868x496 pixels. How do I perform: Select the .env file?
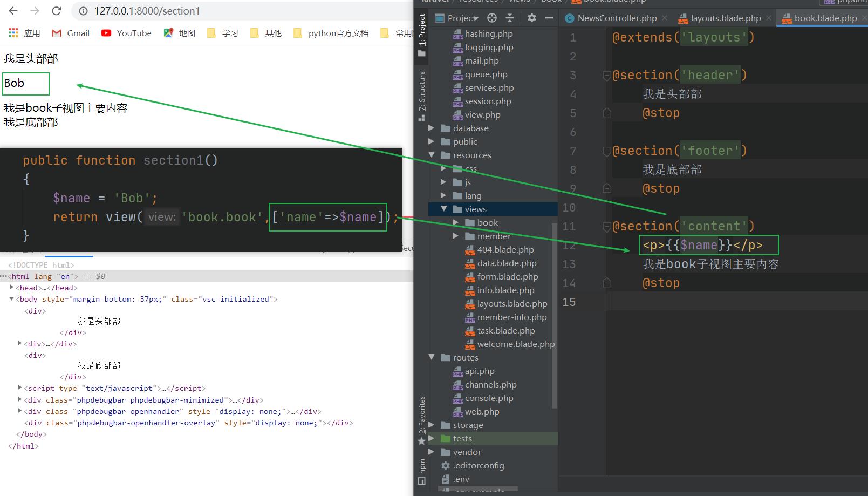coord(455,479)
